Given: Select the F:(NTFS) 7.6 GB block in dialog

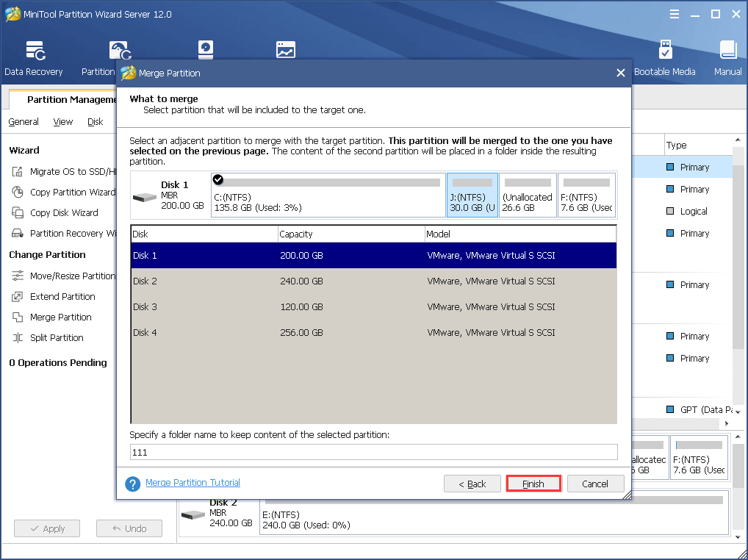Looking at the screenshot, I should [587, 195].
